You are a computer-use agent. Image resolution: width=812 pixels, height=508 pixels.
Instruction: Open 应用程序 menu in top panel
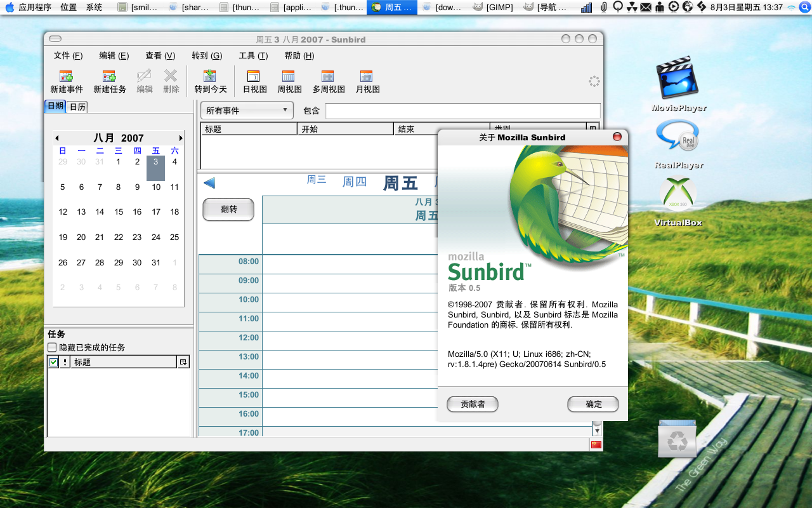35,8
